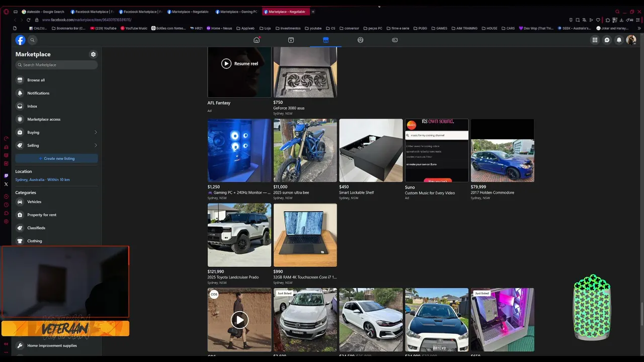Open Opera sidebar settings gear
This screenshot has height=362, width=644.
(6, 221)
